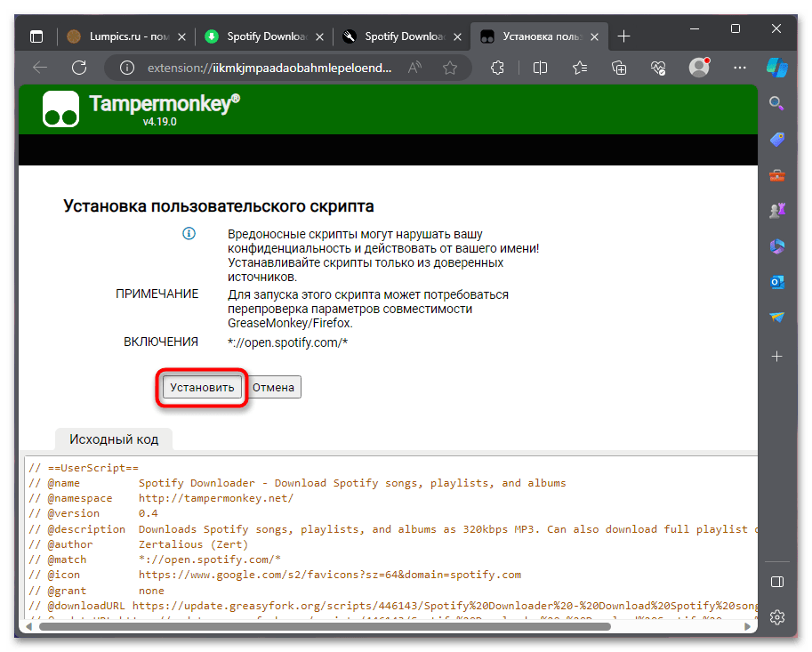Close the Установка пользовательского скрипта tab
This screenshot has width=812, height=652.
coord(594,36)
